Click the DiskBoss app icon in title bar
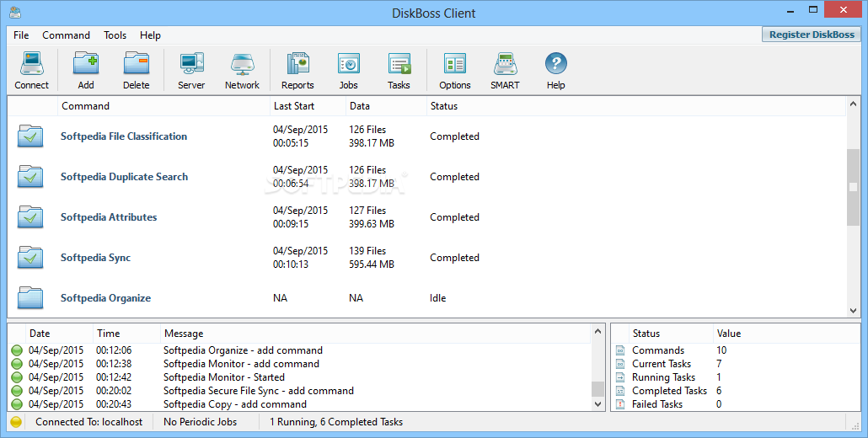Screen dimensions: 868x438 click(x=15, y=12)
